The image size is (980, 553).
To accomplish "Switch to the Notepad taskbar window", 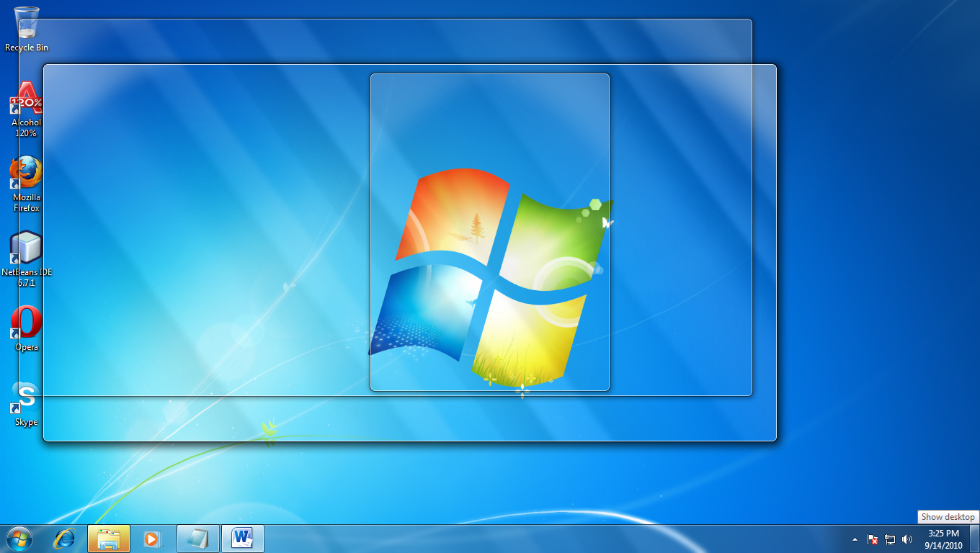I will [x=197, y=539].
